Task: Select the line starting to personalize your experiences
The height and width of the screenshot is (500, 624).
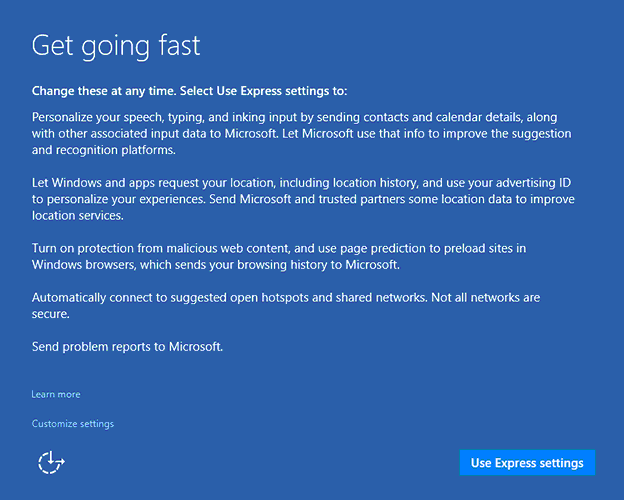Action: (303, 199)
